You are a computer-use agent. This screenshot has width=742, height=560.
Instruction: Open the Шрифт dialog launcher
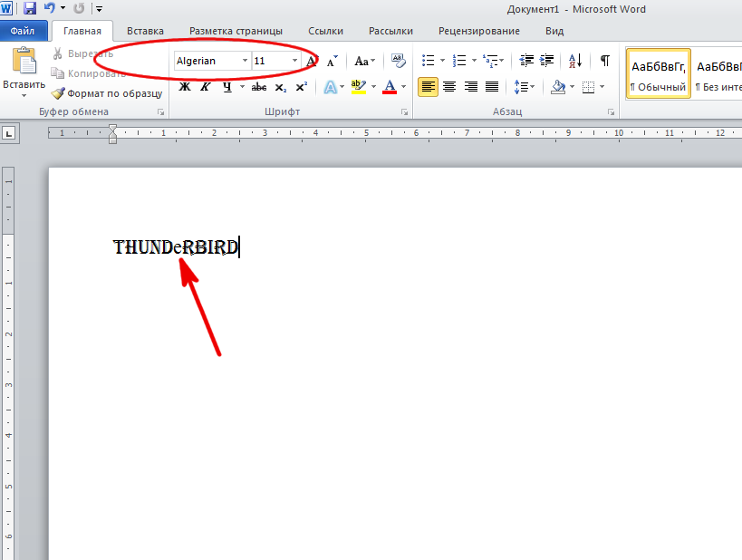tap(405, 112)
